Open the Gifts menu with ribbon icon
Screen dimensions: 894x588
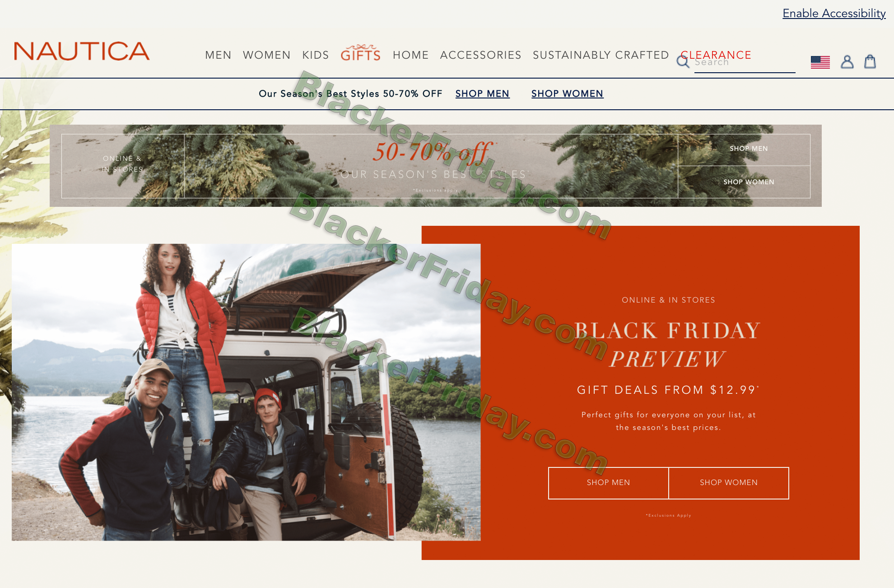pos(360,53)
